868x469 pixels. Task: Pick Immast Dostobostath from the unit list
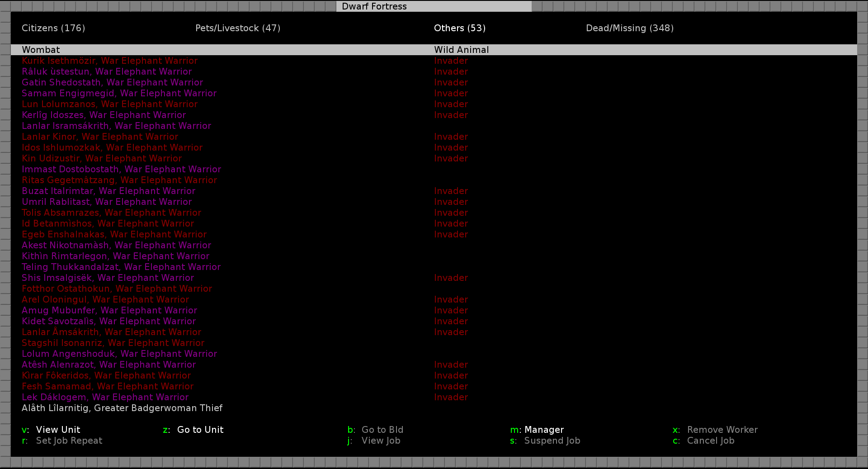pos(121,169)
